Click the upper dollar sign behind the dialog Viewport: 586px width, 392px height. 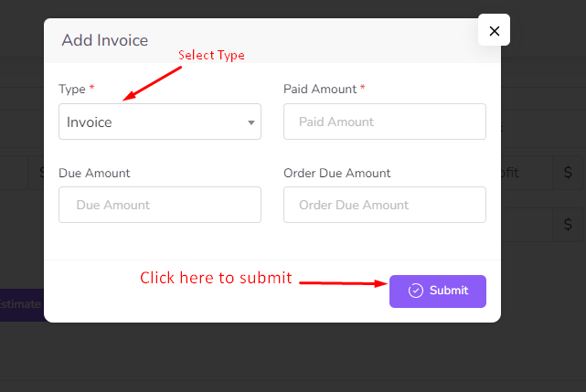point(568,172)
